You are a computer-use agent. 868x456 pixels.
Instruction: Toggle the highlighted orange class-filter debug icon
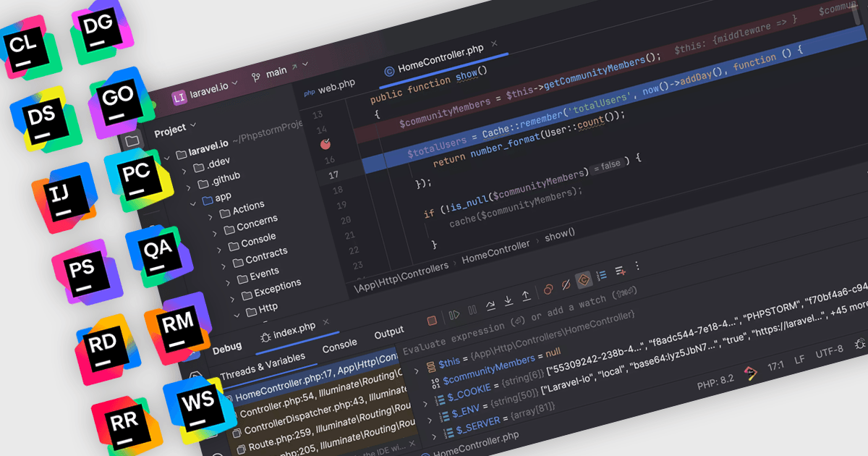point(584,279)
